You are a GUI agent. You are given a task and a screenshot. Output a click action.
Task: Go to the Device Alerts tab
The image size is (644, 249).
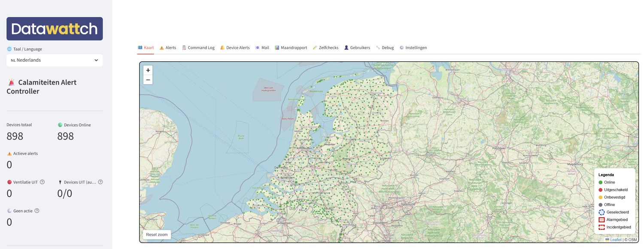pyautogui.click(x=235, y=48)
